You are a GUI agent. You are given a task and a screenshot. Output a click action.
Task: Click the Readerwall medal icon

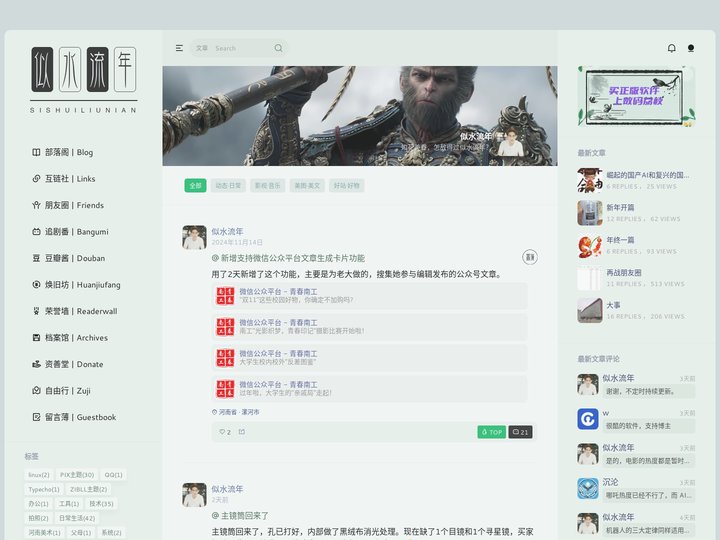tap(36, 311)
